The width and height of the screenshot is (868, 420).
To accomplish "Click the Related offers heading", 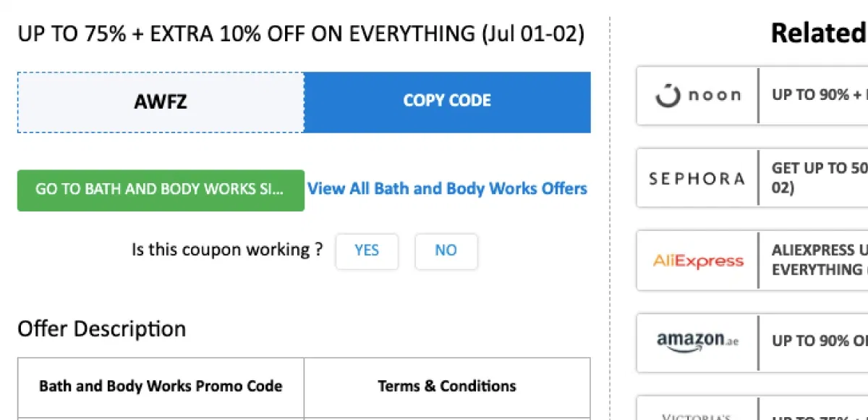I will pyautogui.click(x=817, y=32).
